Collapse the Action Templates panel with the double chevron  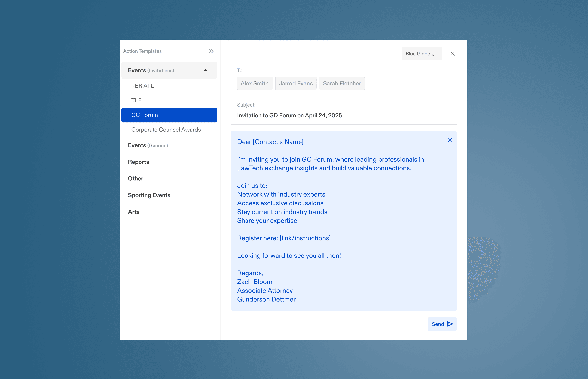(211, 51)
